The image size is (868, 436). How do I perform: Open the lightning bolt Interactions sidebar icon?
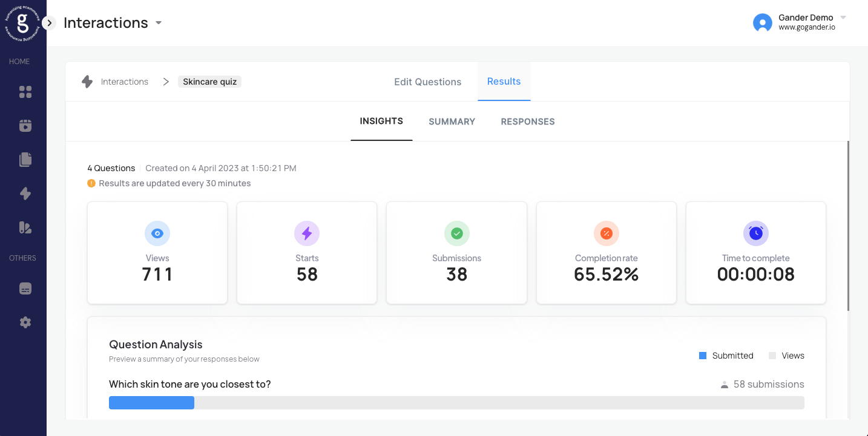tap(25, 194)
